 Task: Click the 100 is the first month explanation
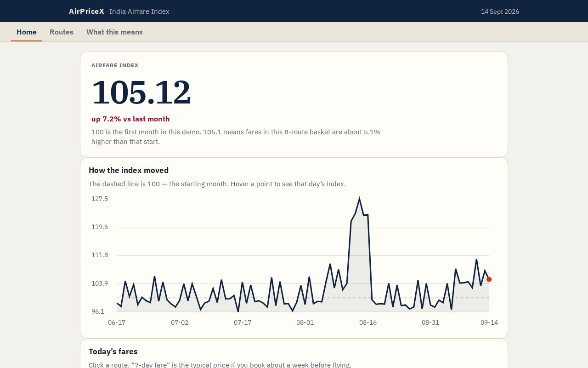(236, 137)
